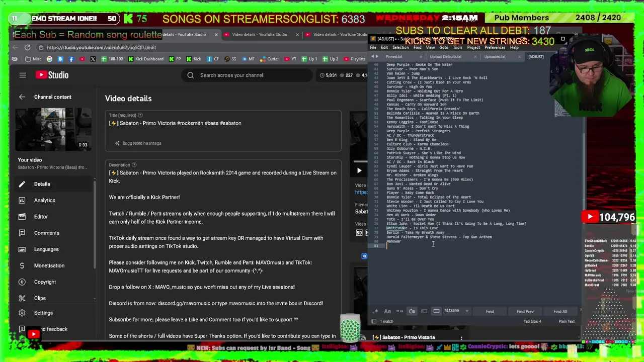Open the X bookmark icon
This screenshot has width=644, height=362.
coord(93,59)
